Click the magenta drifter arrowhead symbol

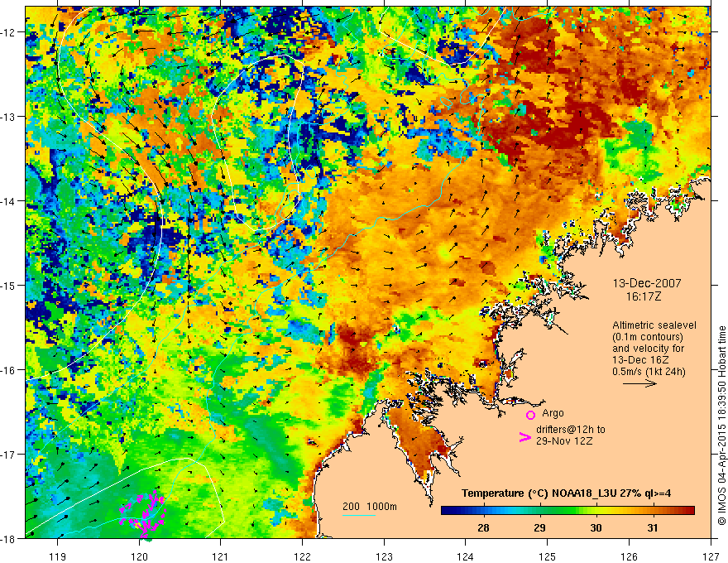tap(524, 437)
